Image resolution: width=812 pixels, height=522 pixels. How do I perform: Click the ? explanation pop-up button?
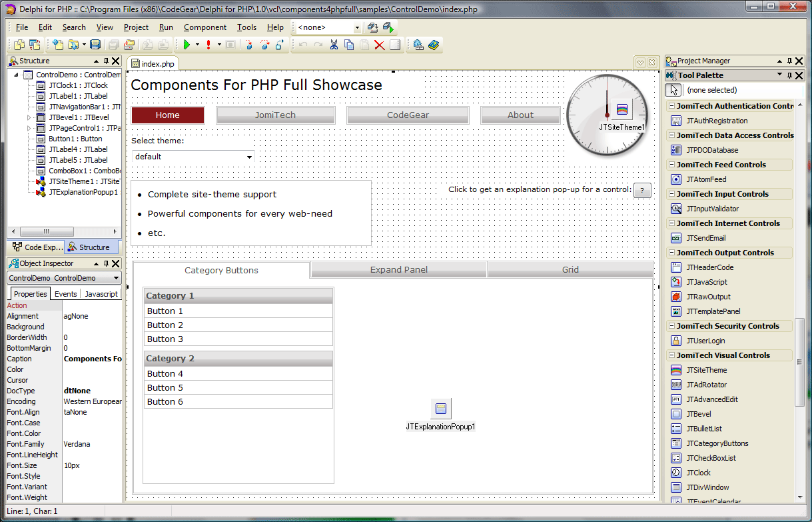[x=642, y=190]
